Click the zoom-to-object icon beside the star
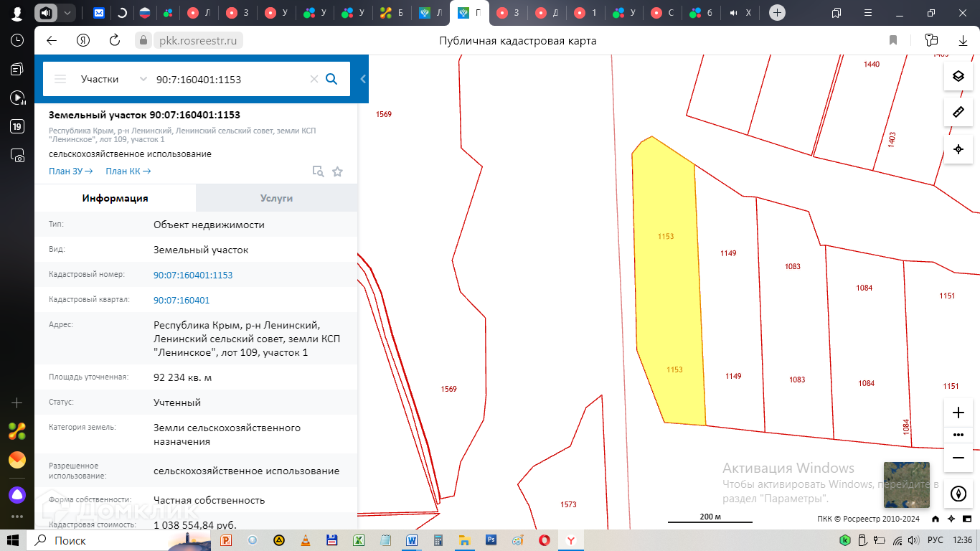 pyautogui.click(x=318, y=171)
